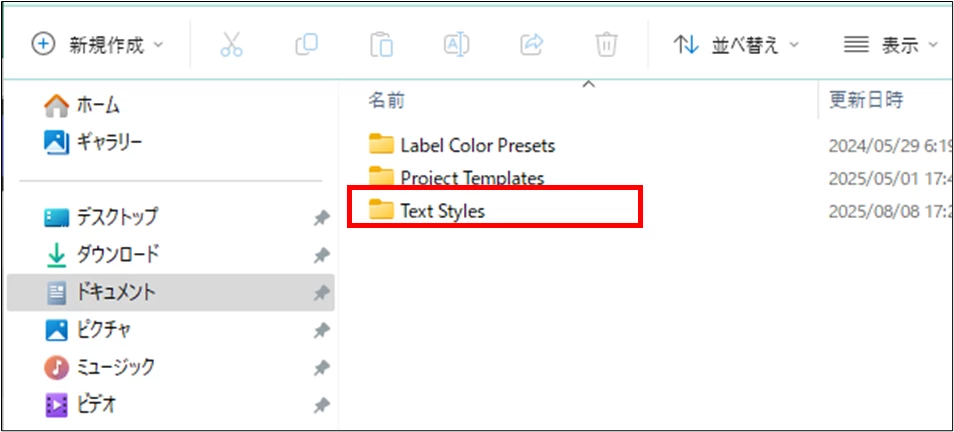954x432 pixels.
Task: Sort by the 更新日時 column header
Action: 866,99
